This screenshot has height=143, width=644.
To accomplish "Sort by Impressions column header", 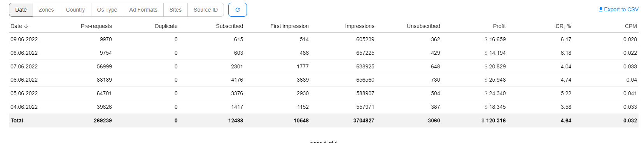I will [360, 26].
